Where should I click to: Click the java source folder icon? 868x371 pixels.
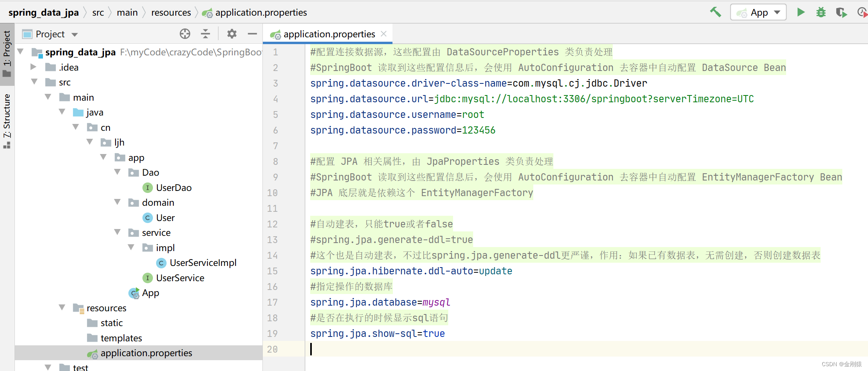(78, 112)
